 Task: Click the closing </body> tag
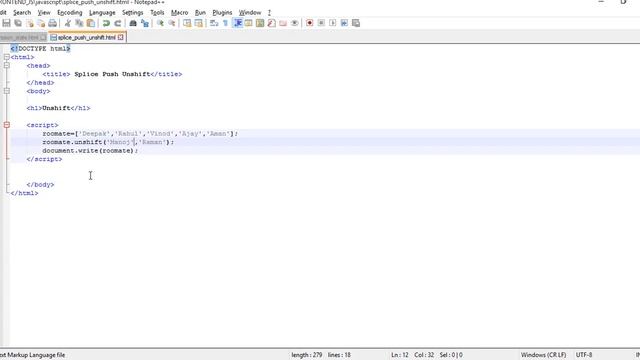(40, 184)
